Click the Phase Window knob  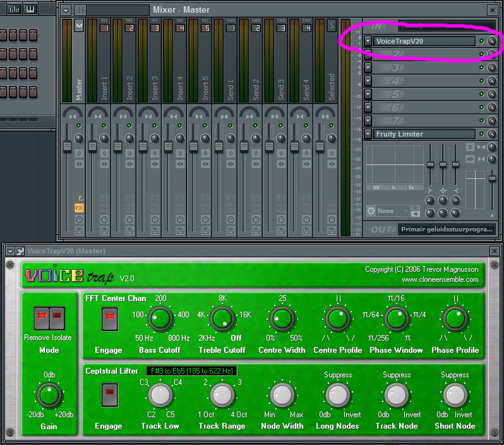396,318
